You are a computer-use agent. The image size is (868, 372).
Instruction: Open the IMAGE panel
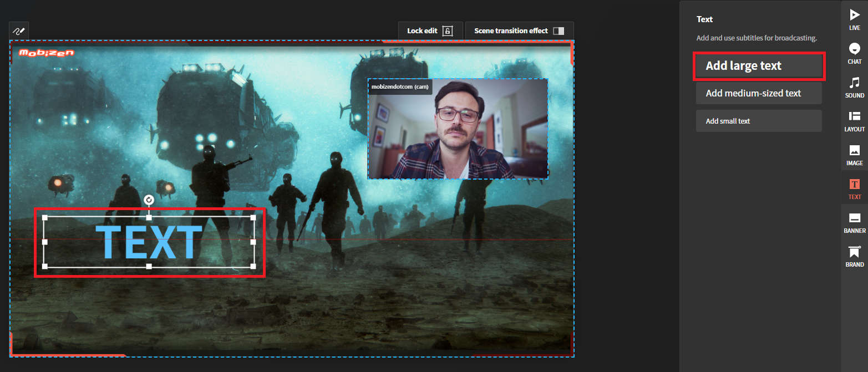854,155
